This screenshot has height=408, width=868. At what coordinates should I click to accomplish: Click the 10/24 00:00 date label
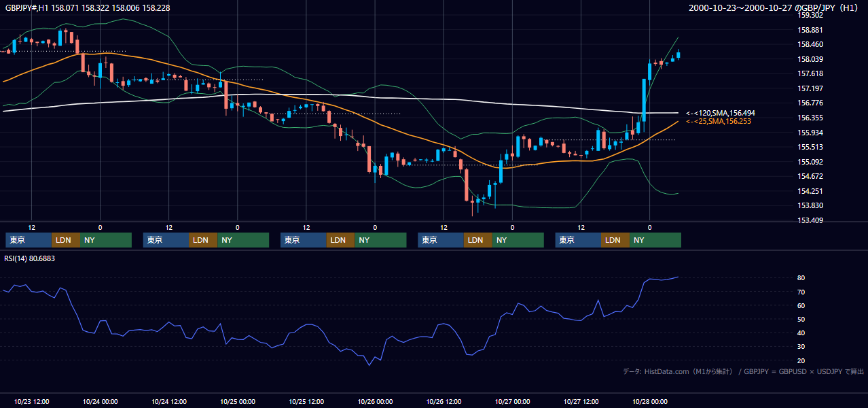point(100,401)
